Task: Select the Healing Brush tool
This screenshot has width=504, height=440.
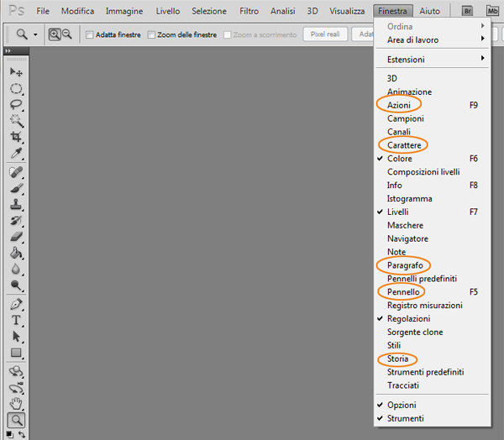Action: click(16, 172)
